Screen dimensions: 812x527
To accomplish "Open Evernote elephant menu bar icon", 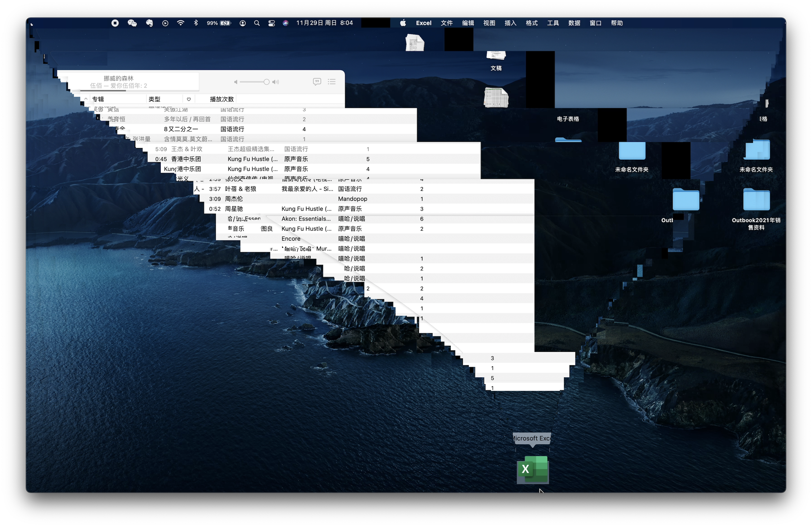I will pyautogui.click(x=149, y=23).
